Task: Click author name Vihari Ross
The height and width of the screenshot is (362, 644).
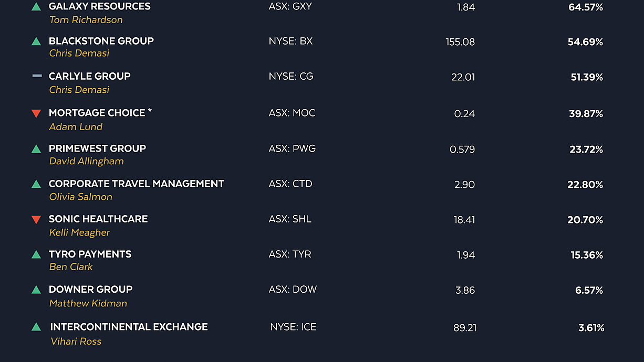Action: 76,341
